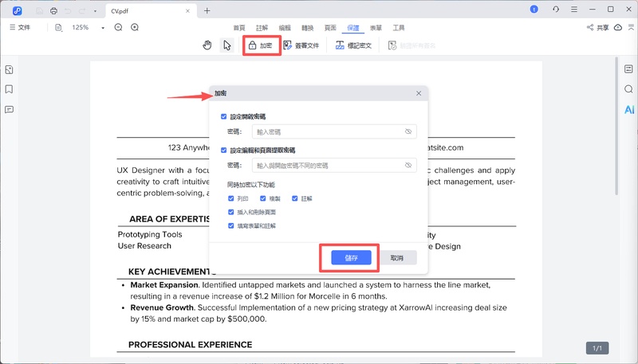
Task: Show open password with the eye icon
Action: [408, 131]
